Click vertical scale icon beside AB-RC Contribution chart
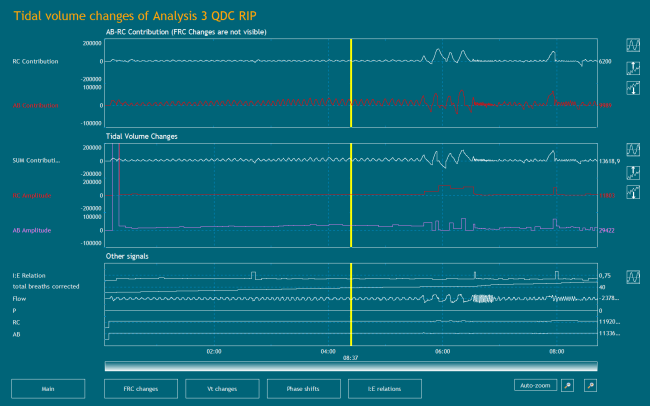The image size is (650, 406). (633, 67)
